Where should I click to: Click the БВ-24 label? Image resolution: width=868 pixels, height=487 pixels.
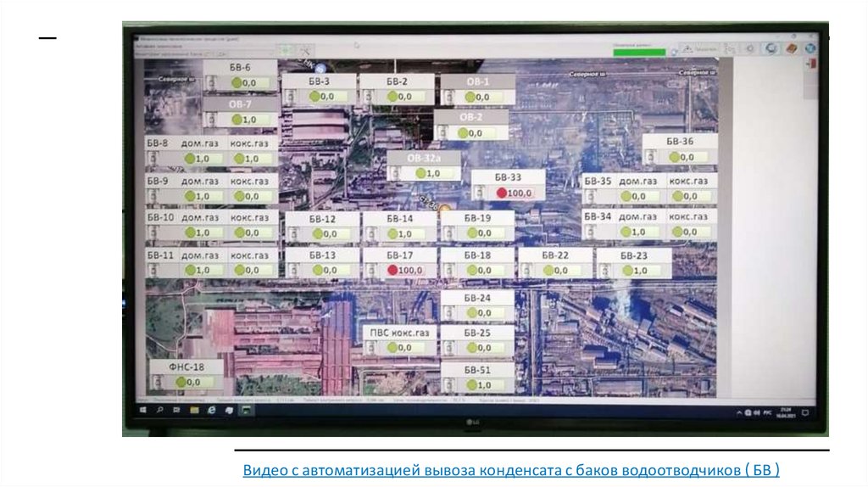tap(477, 298)
